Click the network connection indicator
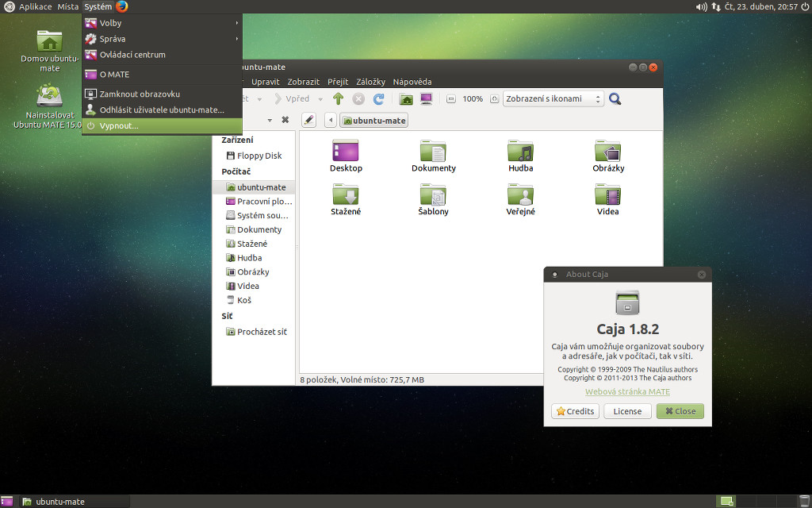This screenshot has width=812, height=508. [x=716, y=6]
